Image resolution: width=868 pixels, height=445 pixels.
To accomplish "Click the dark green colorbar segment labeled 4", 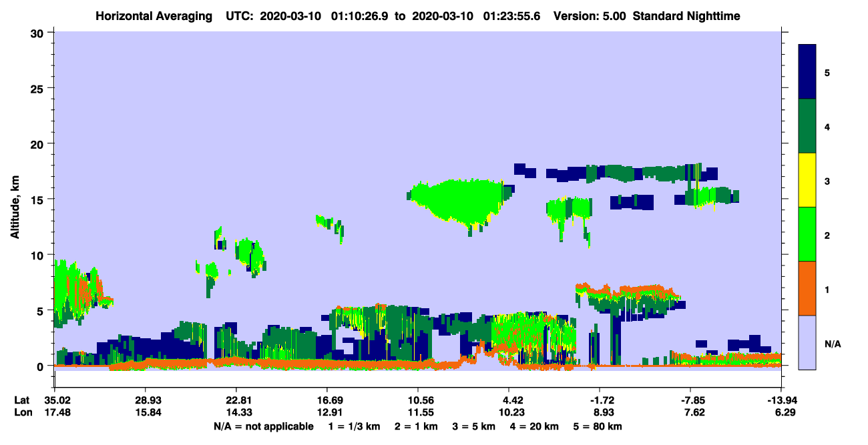I will (x=807, y=126).
